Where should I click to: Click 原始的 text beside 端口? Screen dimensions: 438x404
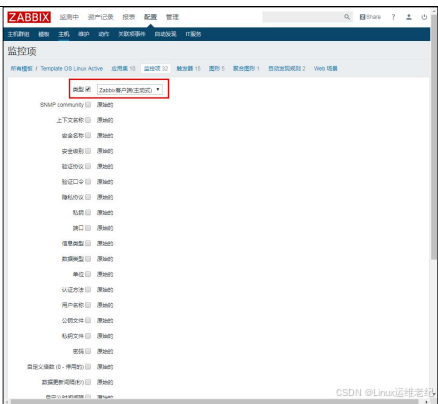click(105, 228)
